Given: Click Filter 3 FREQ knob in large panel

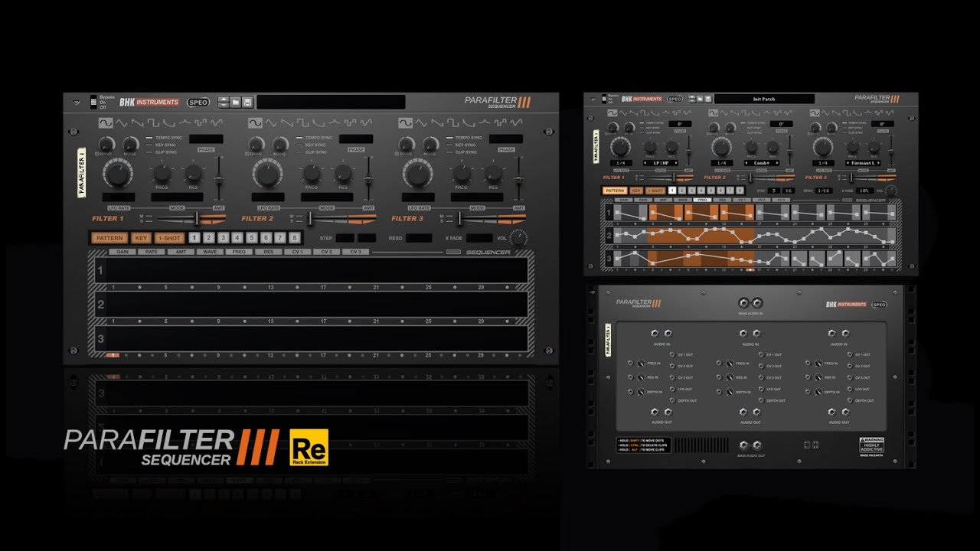Looking at the screenshot, I should point(462,174).
